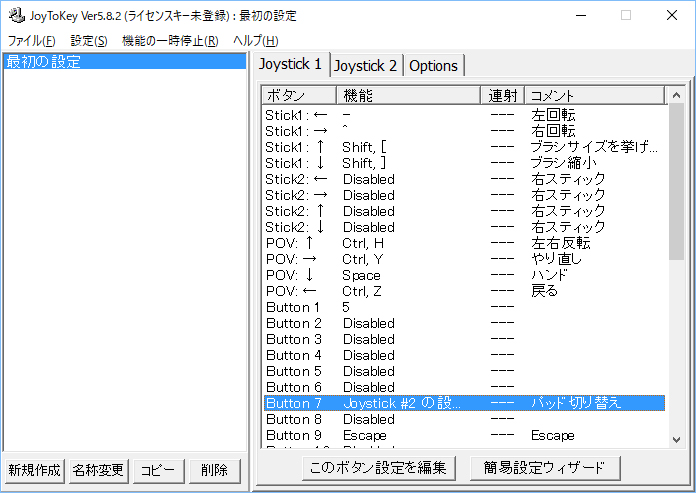The height and width of the screenshot is (493, 696).
Task: Click the JoyToKey app icon in title bar
Action: click(17, 15)
